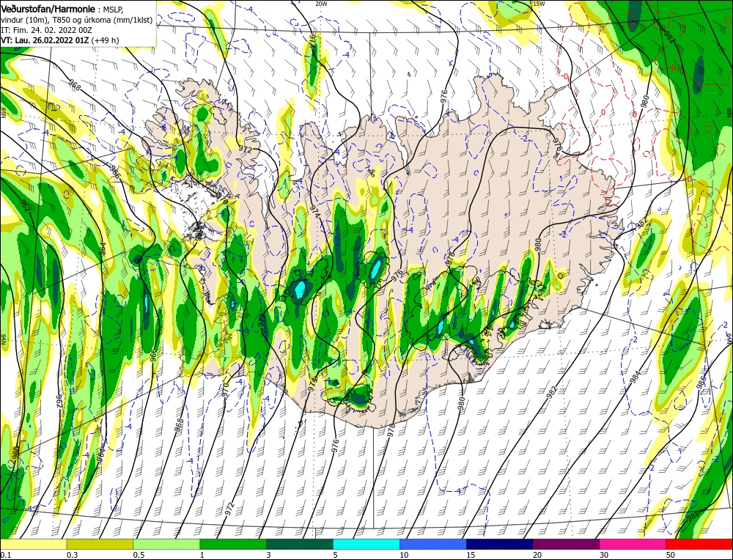This screenshot has height=560, width=733.
Task: Click the '988' isobar label
Action: coord(693,516)
